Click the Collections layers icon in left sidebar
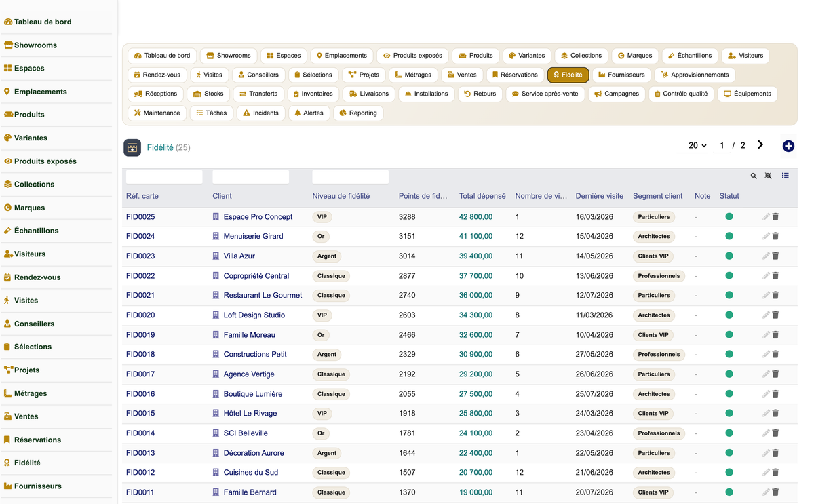 (8, 185)
